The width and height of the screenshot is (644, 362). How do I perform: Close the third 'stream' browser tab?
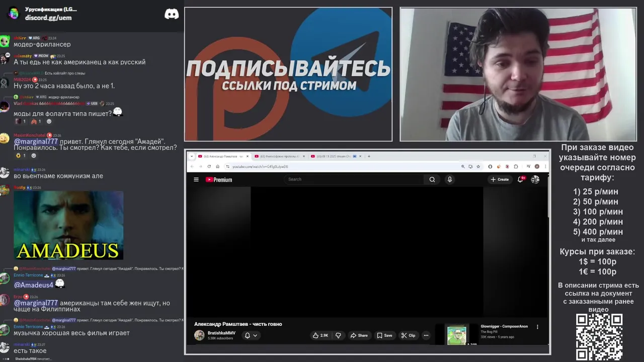pos(361,156)
